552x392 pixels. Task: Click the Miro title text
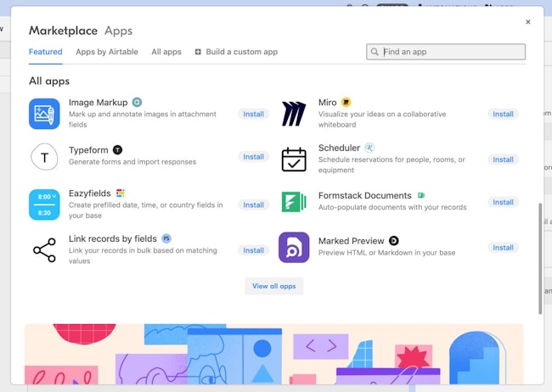[328, 102]
